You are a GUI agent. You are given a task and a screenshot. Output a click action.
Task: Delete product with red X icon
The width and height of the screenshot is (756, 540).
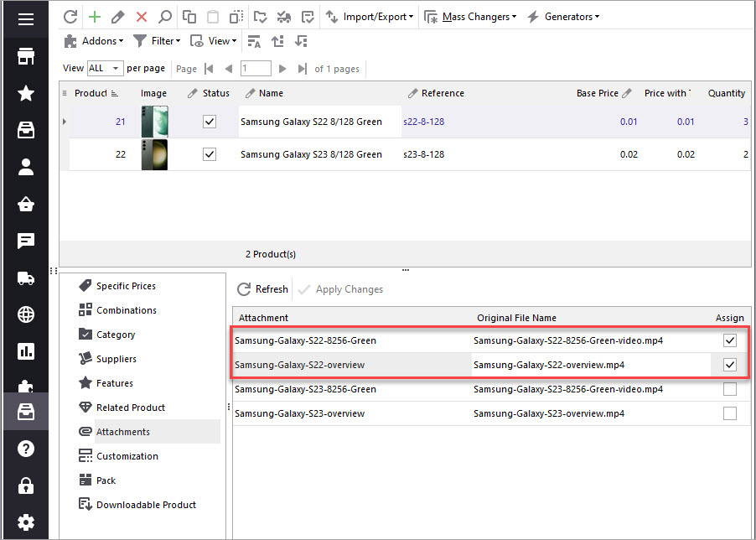tap(142, 18)
